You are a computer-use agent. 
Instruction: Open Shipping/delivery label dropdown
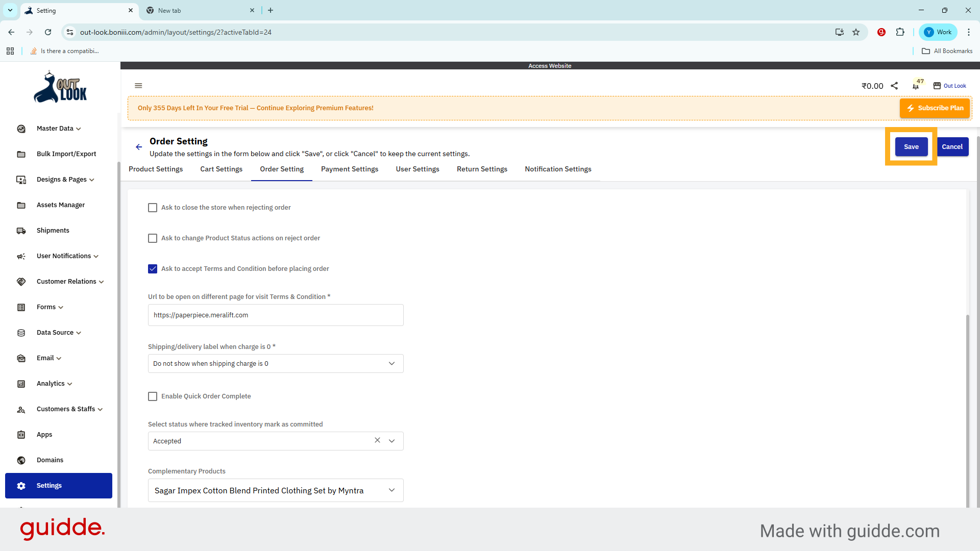[276, 363]
